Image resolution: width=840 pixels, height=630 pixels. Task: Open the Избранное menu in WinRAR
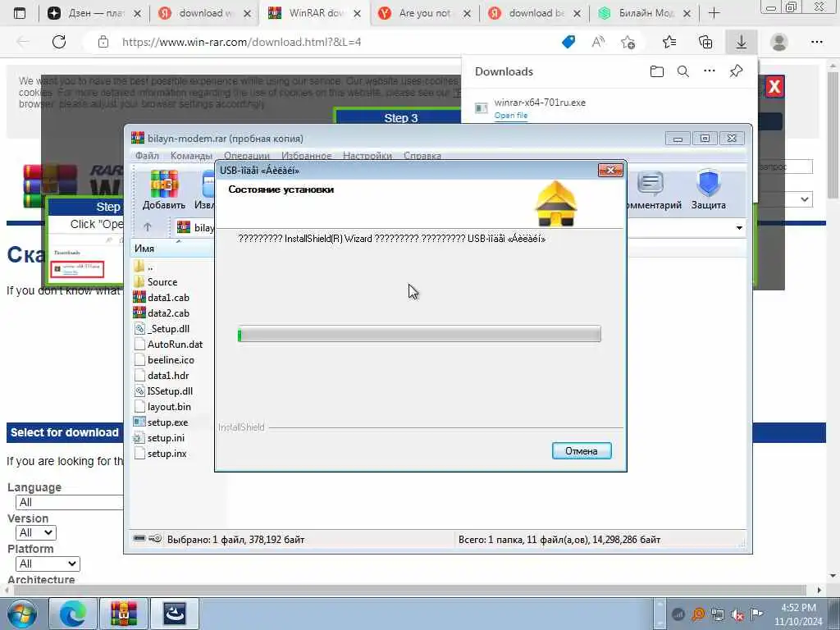tap(307, 155)
